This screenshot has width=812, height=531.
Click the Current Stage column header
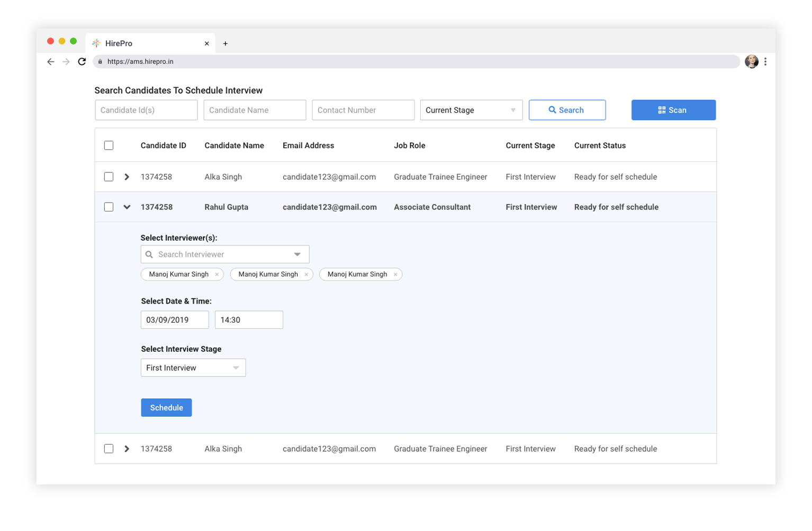pyautogui.click(x=530, y=145)
